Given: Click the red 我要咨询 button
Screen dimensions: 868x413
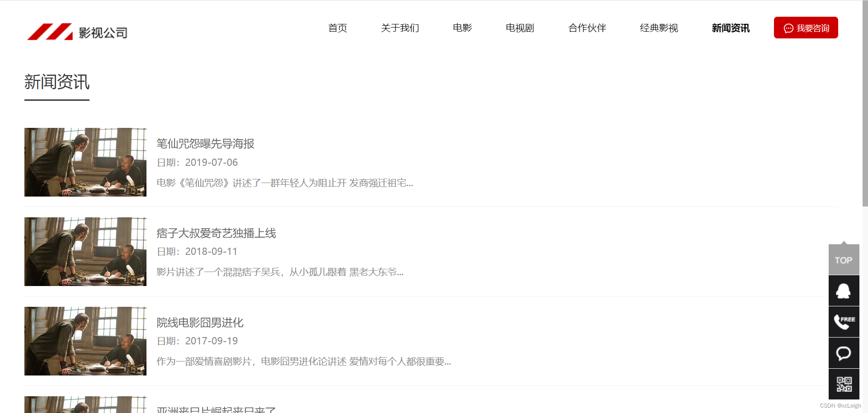Looking at the screenshot, I should 806,28.
